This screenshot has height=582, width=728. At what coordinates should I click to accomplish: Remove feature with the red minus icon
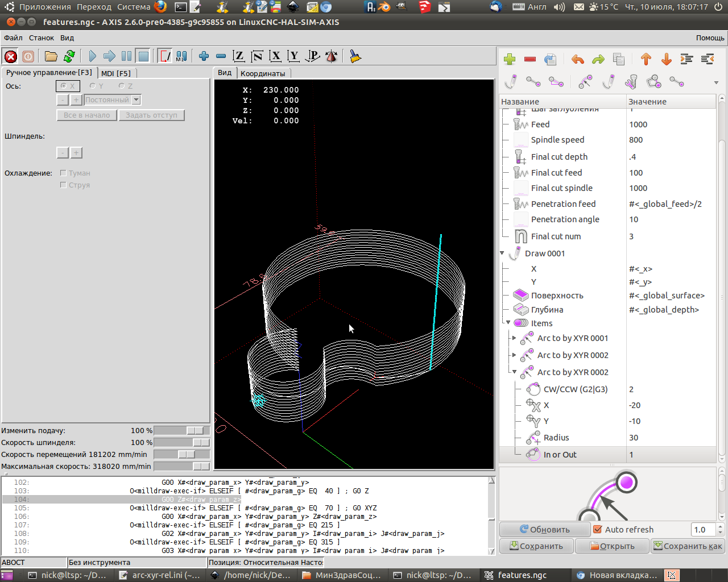pos(530,59)
